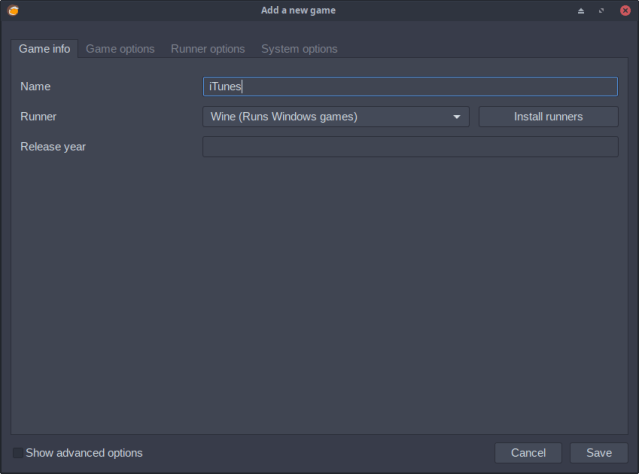The width and height of the screenshot is (639, 474).
Task: Go to the Runner options tab
Action: pos(207,49)
